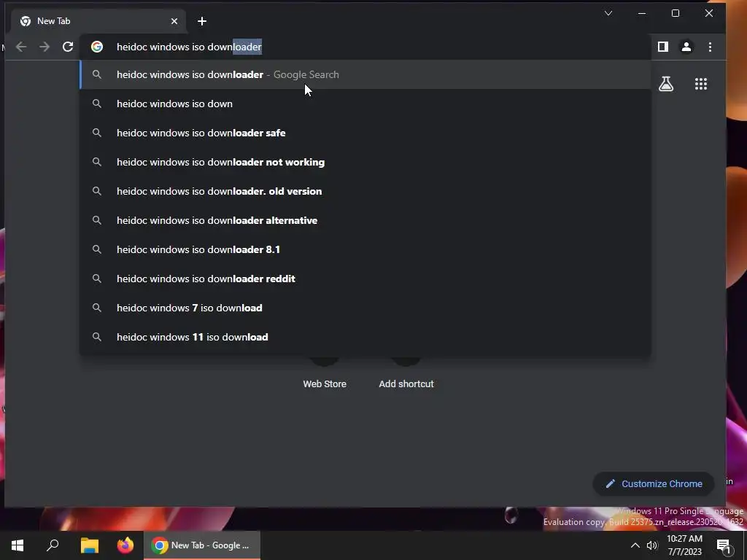Click the Chrome forward arrow
This screenshot has height=560, width=747.
point(44,47)
